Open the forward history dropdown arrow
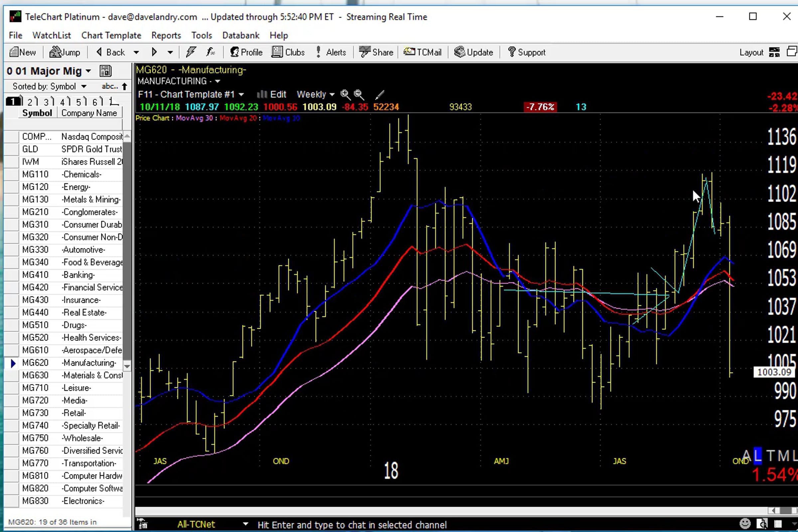The width and height of the screenshot is (798, 532). click(170, 53)
